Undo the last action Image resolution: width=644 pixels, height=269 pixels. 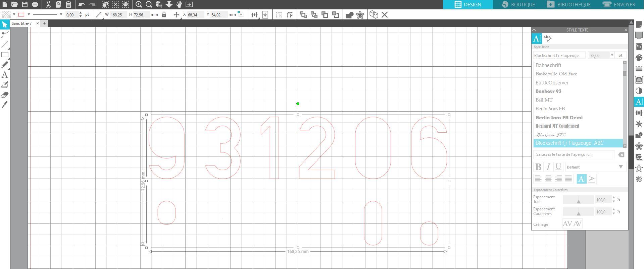click(x=82, y=4)
